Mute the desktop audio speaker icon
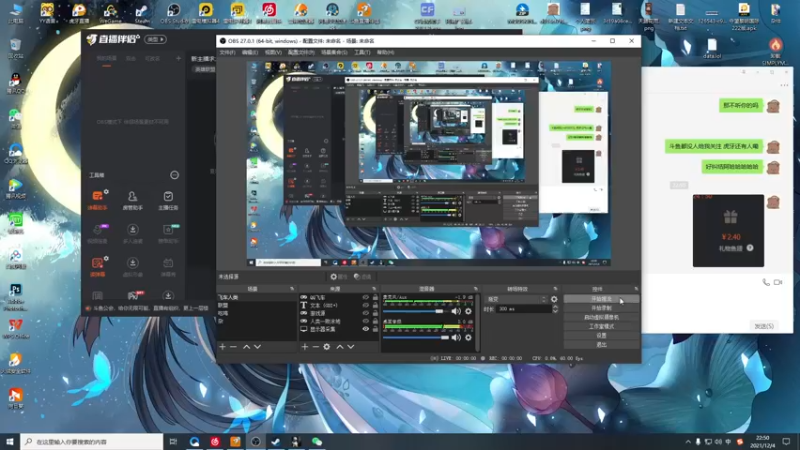 pyautogui.click(x=456, y=337)
